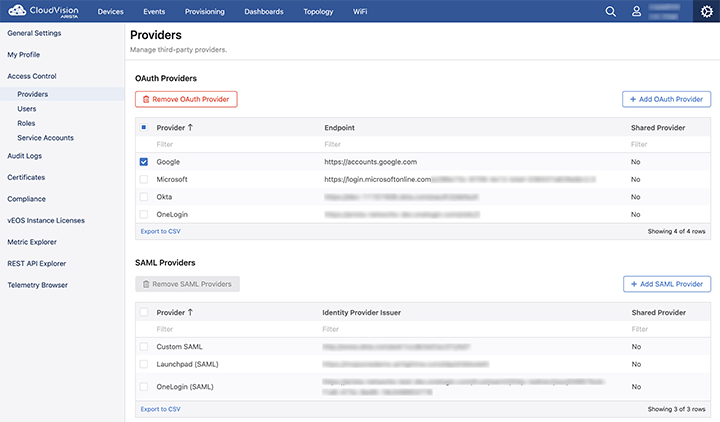The width and height of the screenshot is (720, 422).
Task: Check the OneLogin OAuth provider checkbox
Action: pos(144,214)
